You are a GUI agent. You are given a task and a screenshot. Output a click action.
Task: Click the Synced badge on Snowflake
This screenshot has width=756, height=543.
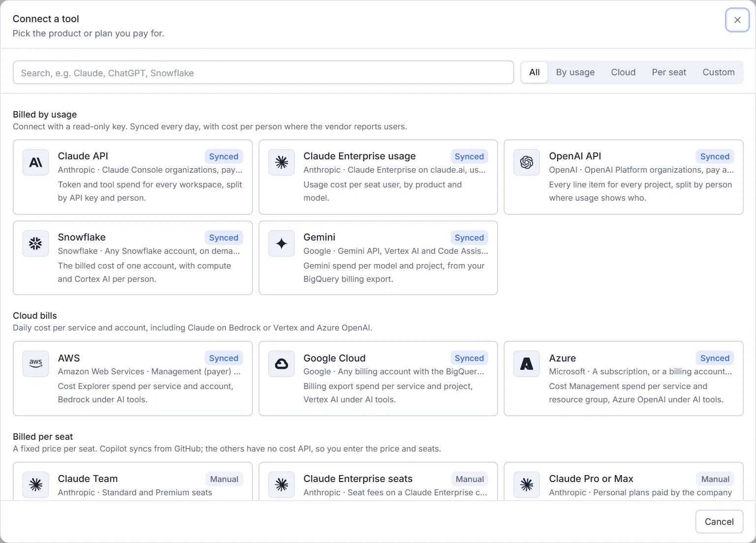[x=224, y=238]
